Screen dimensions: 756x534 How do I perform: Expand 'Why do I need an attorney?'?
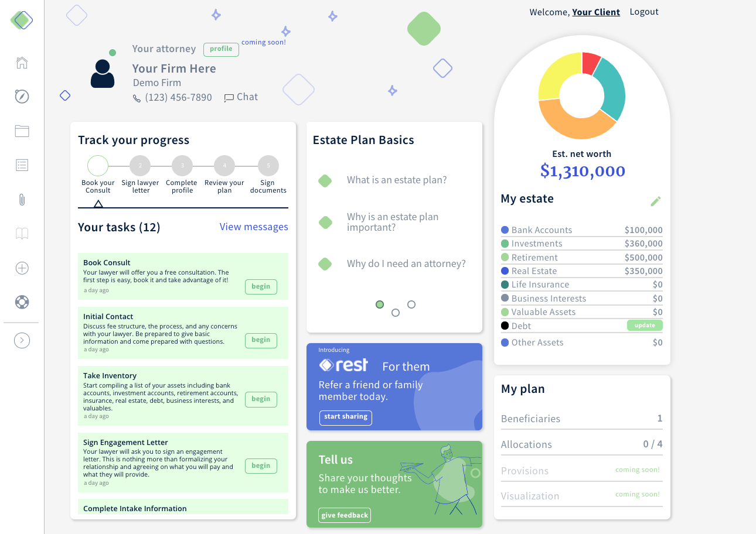[x=406, y=264]
